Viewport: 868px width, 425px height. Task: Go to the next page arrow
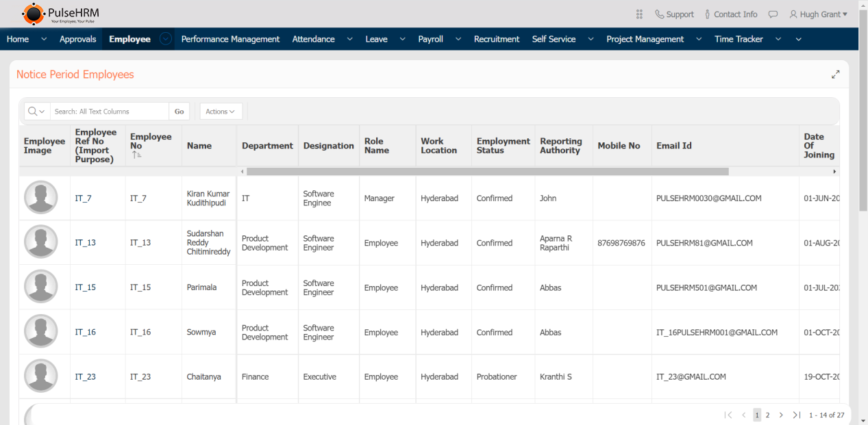click(x=781, y=415)
